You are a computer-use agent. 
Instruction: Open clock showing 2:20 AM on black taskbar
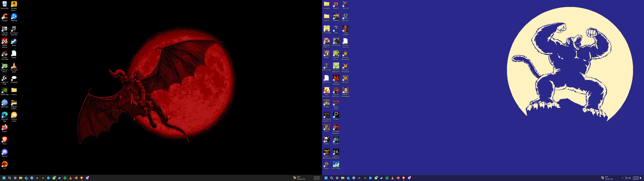click(317, 178)
